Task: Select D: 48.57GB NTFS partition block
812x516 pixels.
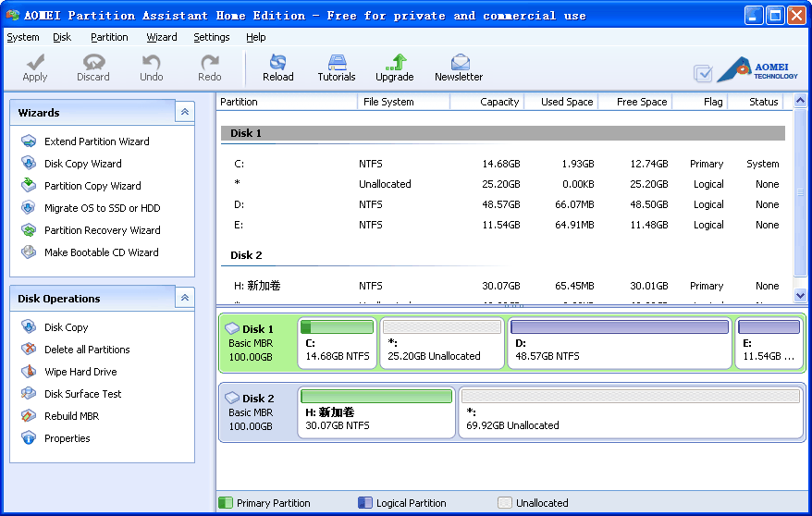Action: (x=620, y=343)
